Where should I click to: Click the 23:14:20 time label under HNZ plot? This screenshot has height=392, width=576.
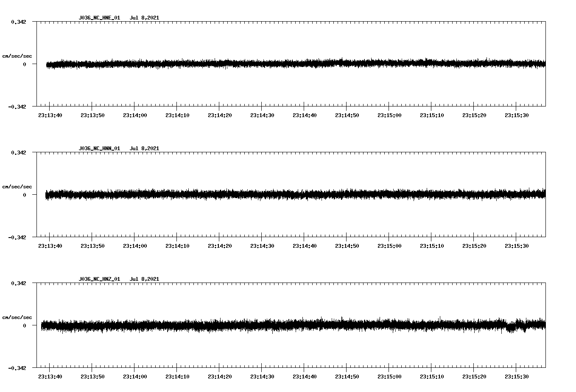point(220,377)
